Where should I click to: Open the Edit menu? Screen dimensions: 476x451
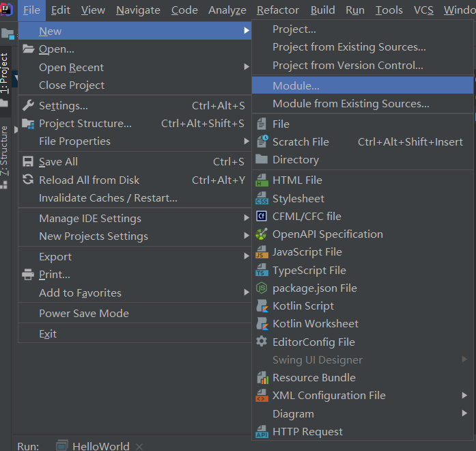tap(60, 10)
